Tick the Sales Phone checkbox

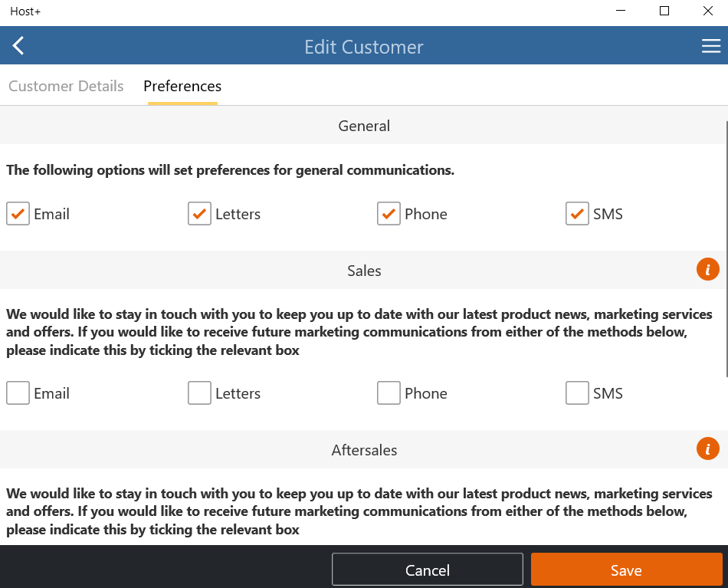[389, 393]
